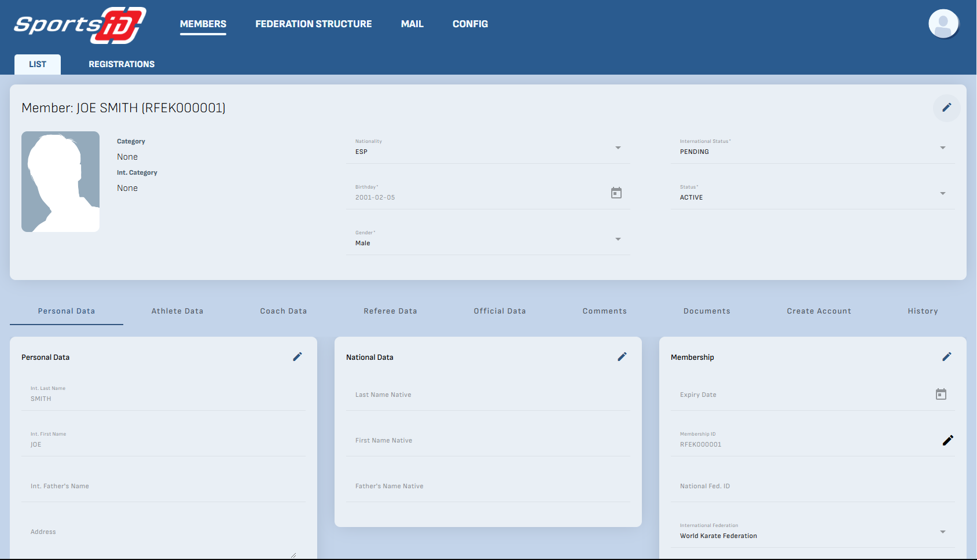This screenshot has height=560, width=977.
Task: Click the SportsID logo
Action: tap(80, 25)
